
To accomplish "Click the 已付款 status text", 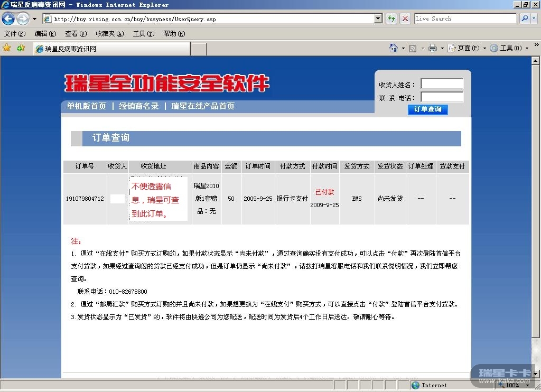I will [324, 192].
